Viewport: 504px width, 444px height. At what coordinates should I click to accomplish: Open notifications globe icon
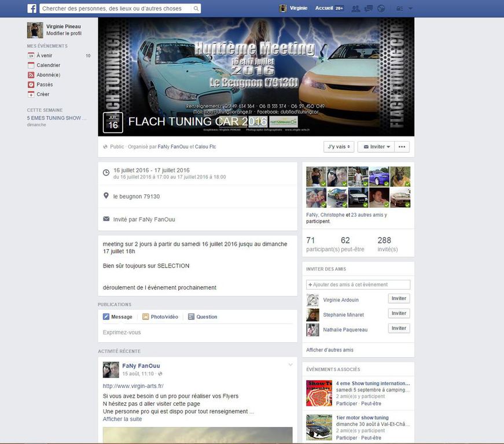point(381,9)
